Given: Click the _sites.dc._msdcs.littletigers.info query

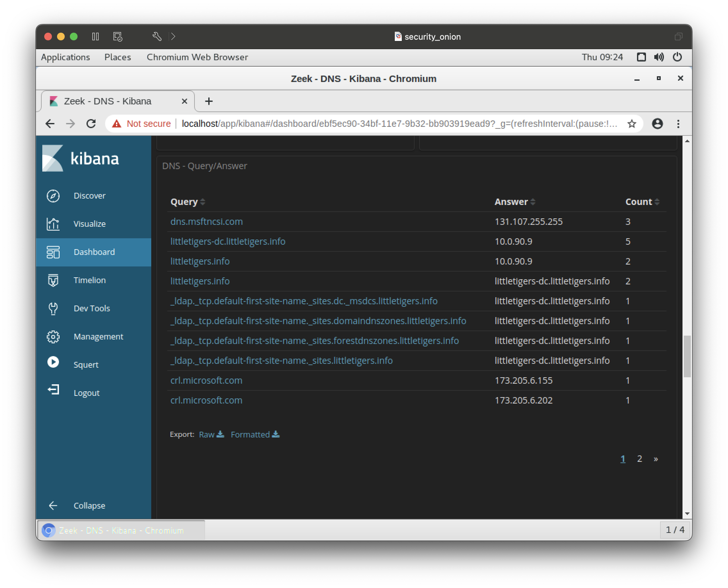Looking at the screenshot, I should pyautogui.click(x=304, y=301).
